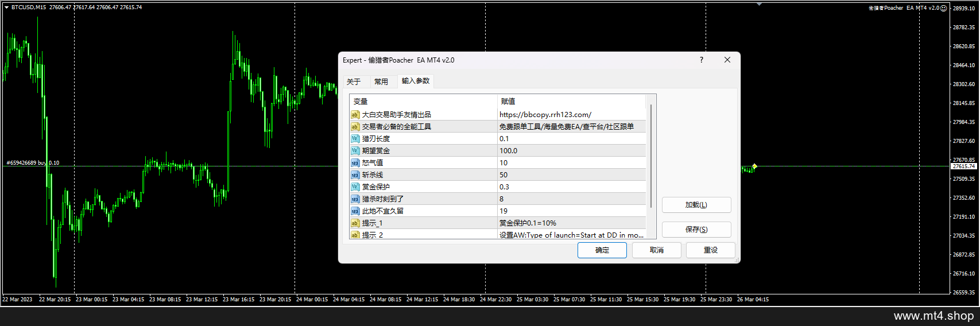The width and height of the screenshot is (980, 326).
Task: Click the double-type icon beside 猎刃长度
Action: (x=355, y=139)
